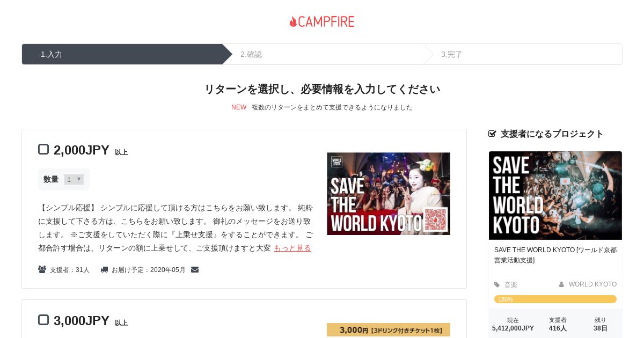Click the 3,000円 drink ticket banner
Image resolution: width=644 pixels, height=338 pixels.
tap(389, 330)
